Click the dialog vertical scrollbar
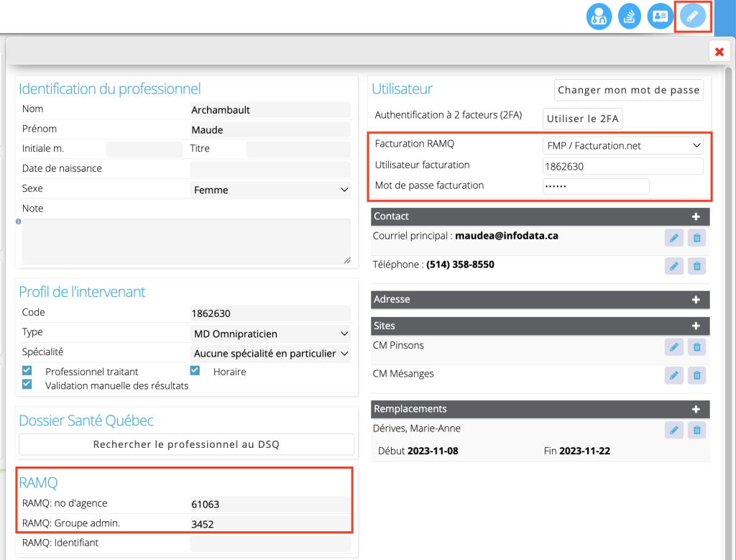 pyautogui.click(x=729, y=313)
